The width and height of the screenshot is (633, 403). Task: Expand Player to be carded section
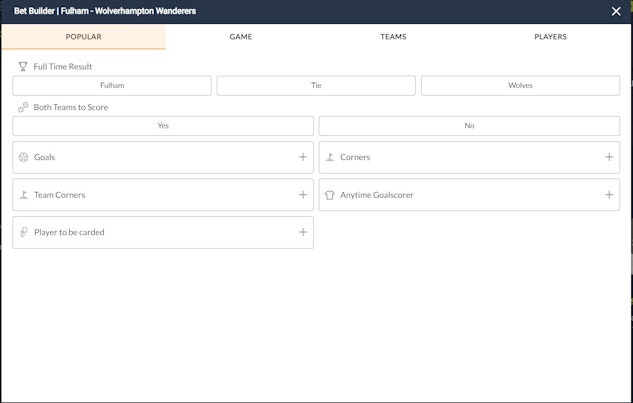point(303,232)
